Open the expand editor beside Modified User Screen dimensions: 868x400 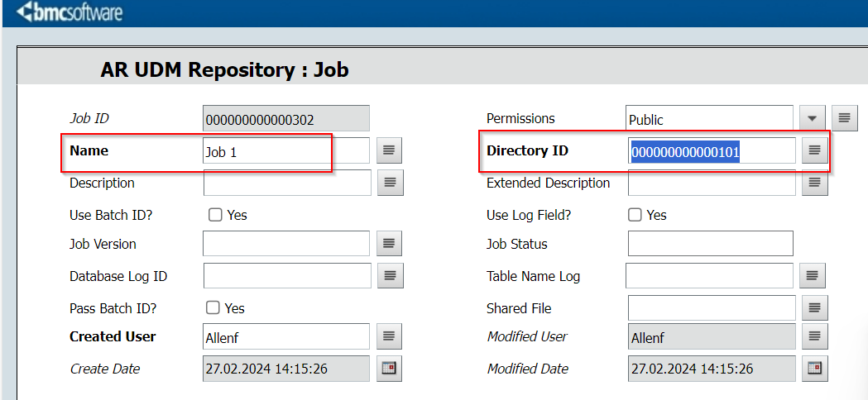814,336
